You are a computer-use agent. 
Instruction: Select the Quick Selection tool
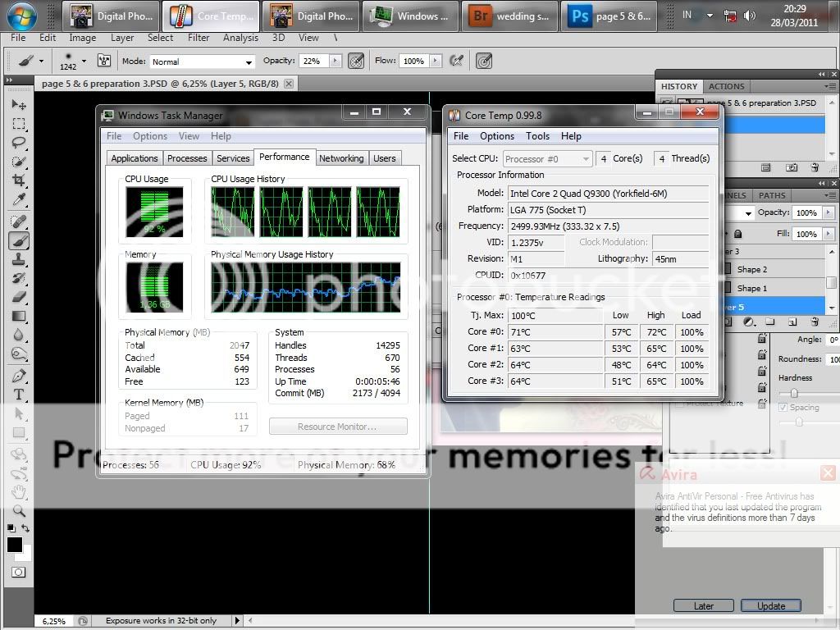(x=19, y=162)
